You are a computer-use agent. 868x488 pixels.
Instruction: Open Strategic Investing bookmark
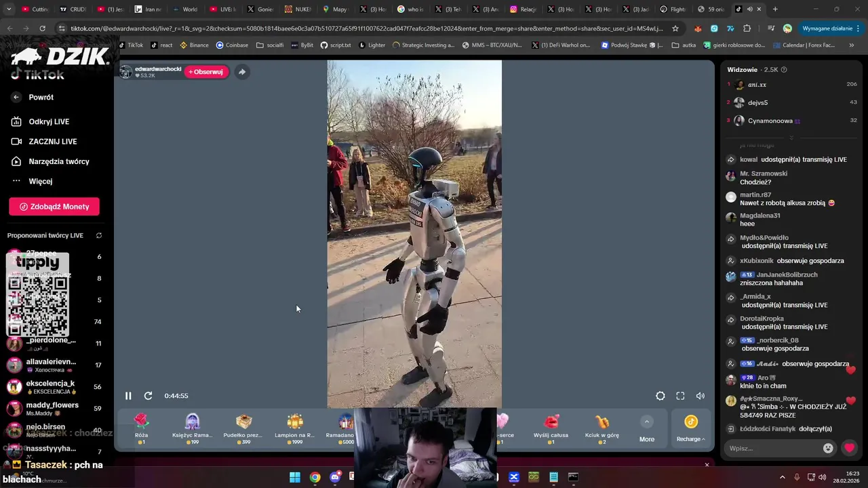coord(422,45)
